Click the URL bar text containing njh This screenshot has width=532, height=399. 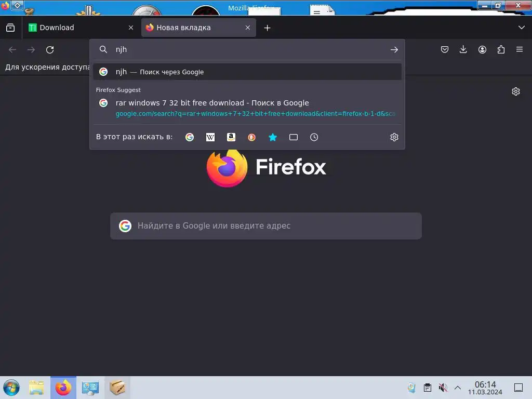click(x=121, y=49)
